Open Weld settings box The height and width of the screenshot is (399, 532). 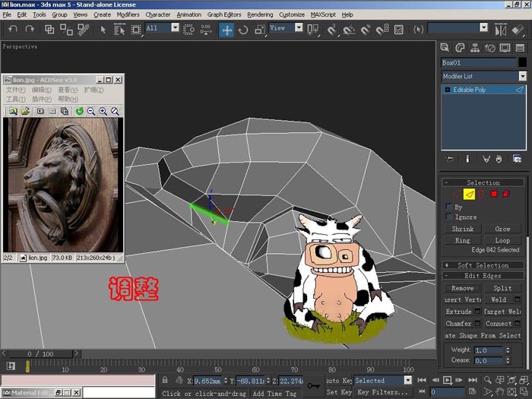click(518, 299)
